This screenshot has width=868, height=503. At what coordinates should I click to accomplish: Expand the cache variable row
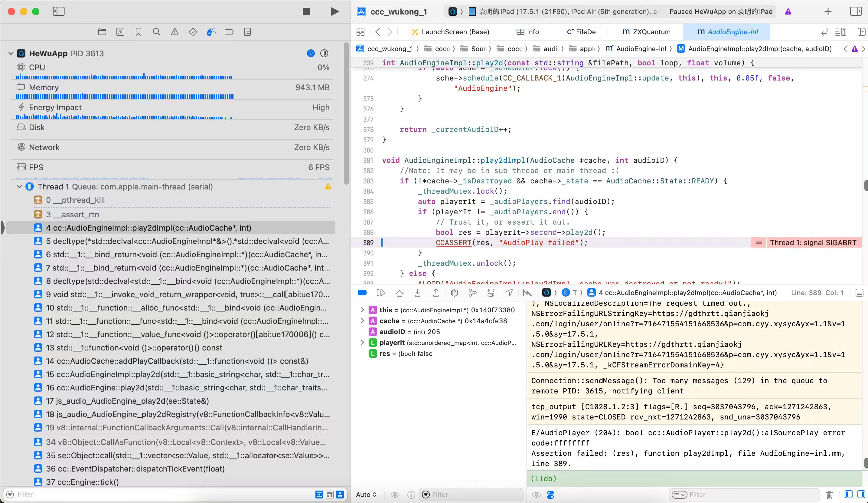tap(362, 321)
